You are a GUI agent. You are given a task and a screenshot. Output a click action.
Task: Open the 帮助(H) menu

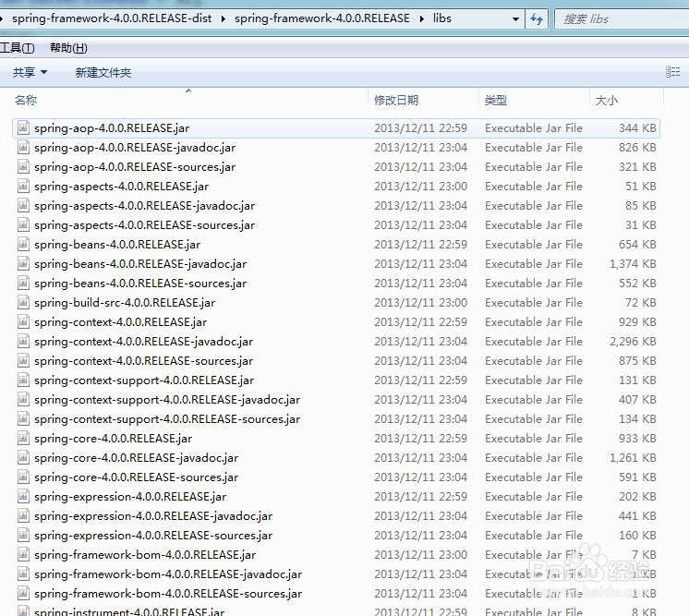(68, 47)
